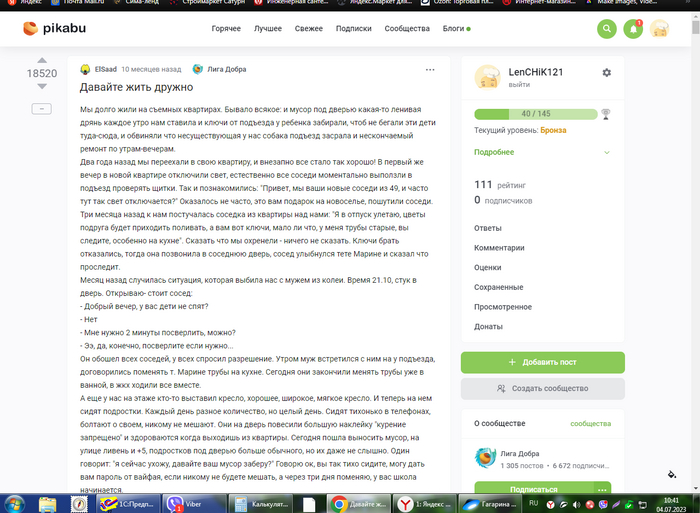Open post title Давайте жить дружно
Screen dimensions: 700x513
pyautogui.click(x=136, y=87)
